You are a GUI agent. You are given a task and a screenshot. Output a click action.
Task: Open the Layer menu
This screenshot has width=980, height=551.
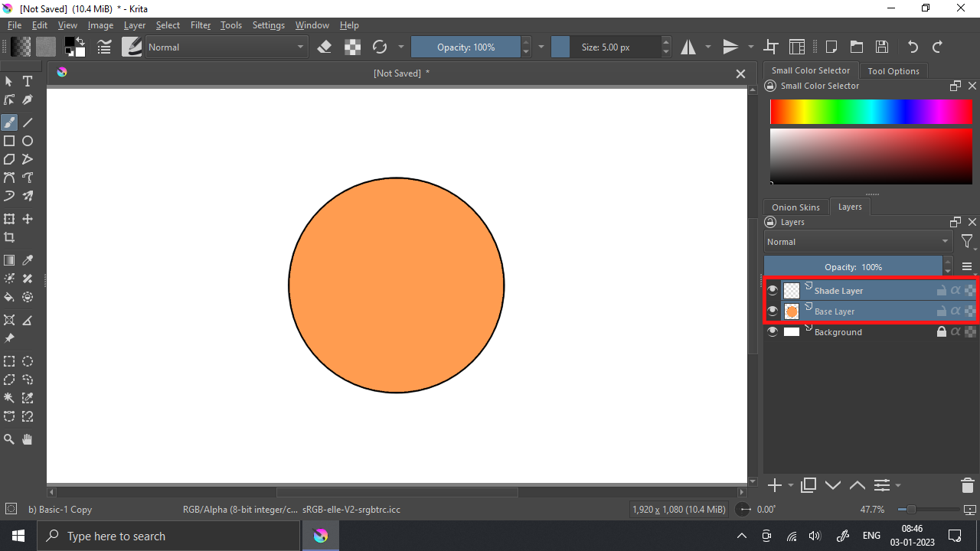tap(135, 25)
